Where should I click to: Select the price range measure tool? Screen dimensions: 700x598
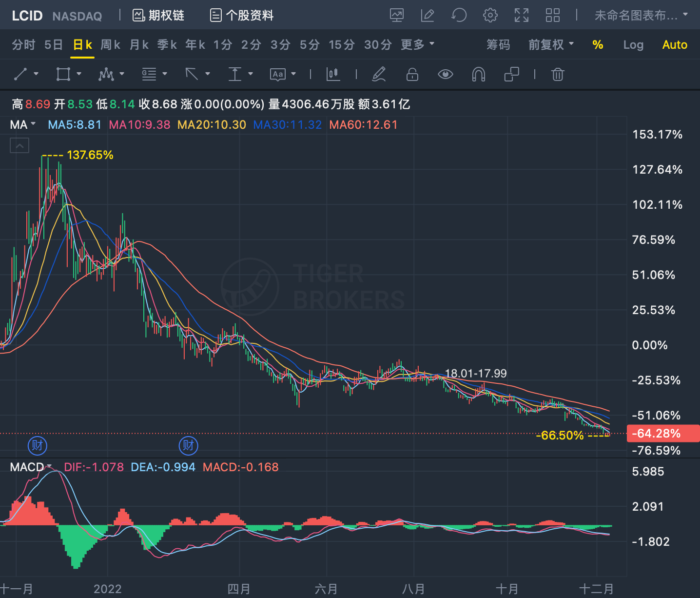(235, 74)
